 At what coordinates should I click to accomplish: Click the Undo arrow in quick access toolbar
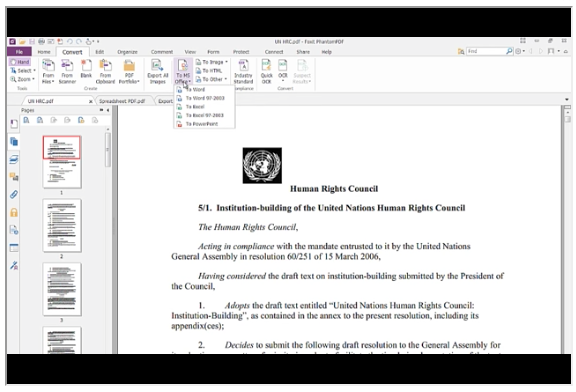[x=70, y=42]
